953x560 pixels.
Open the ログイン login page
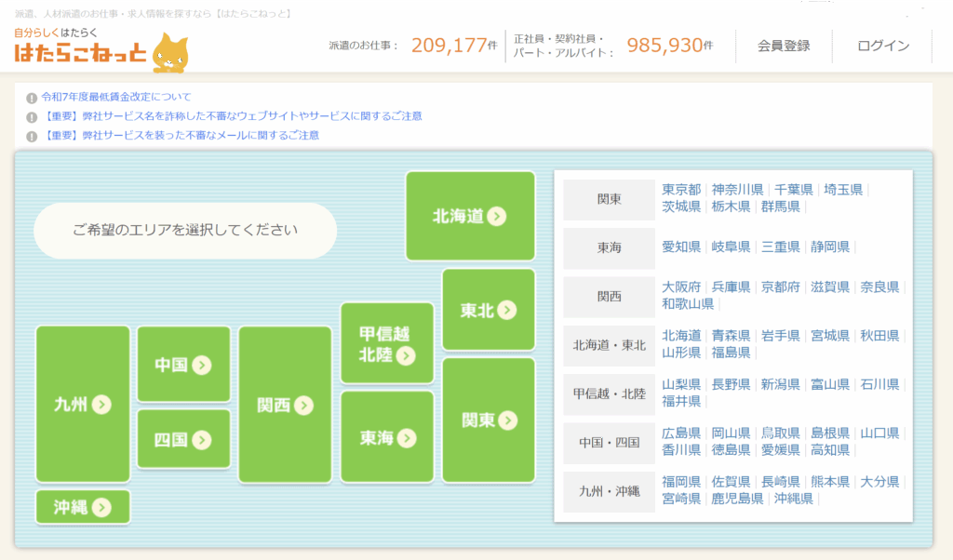pyautogui.click(x=882, y=46)
